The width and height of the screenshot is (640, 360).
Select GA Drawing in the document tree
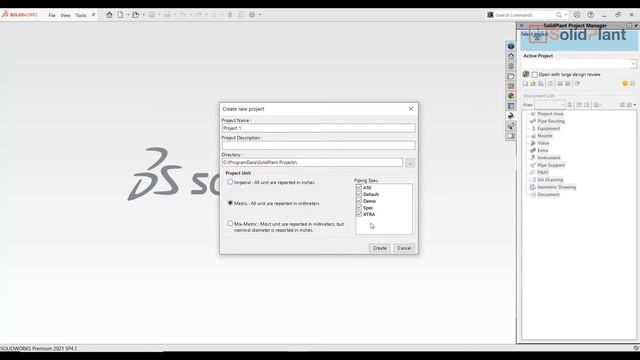(x=550, y=180)
